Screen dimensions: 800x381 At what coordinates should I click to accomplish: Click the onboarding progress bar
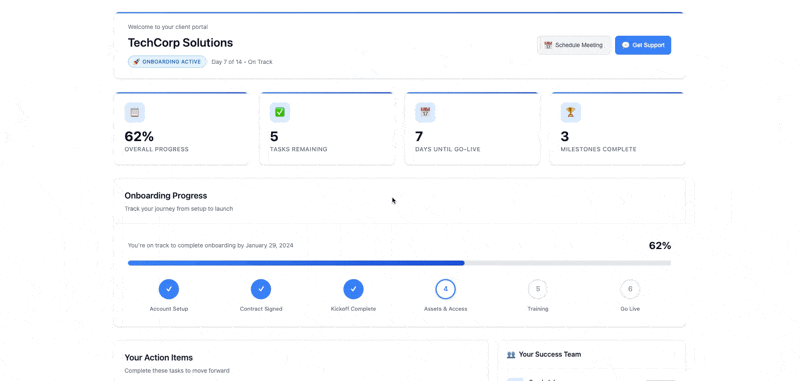point(399,263)
